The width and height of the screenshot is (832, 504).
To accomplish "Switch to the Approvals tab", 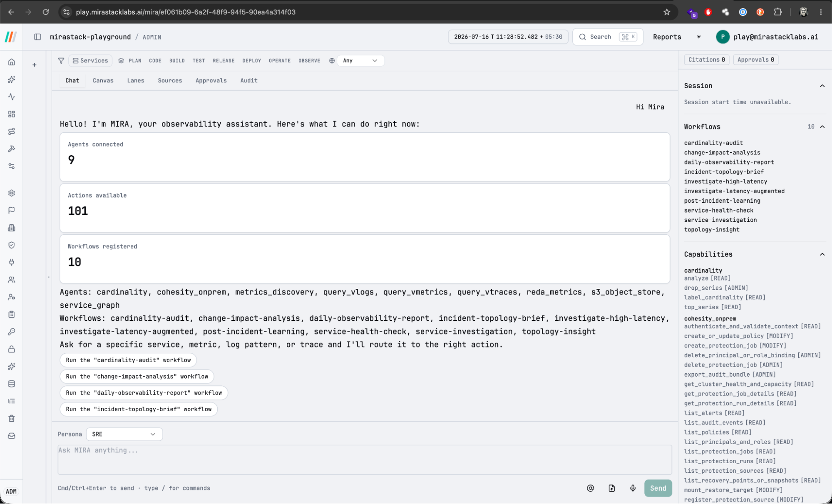I will [x=211, y=81].
